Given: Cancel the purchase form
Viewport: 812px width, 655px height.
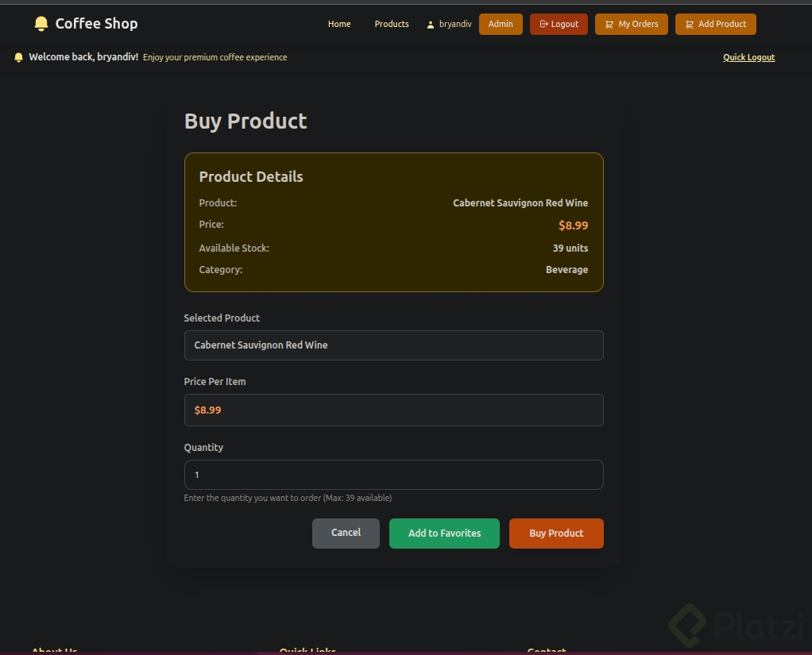Looking at the screenshot, I should 346,533.
